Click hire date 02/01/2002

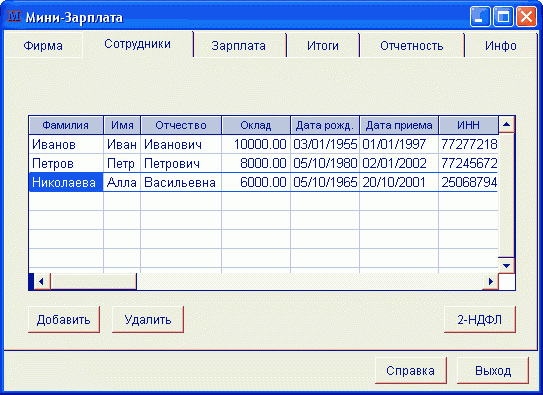tap(399, 163)
